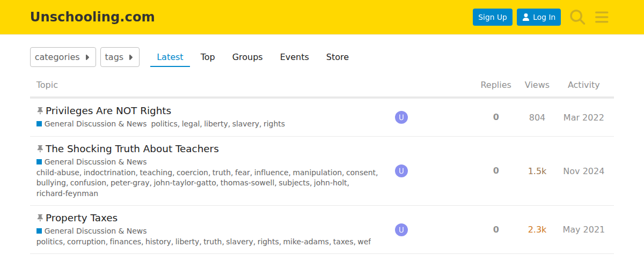
Task: Click the blue category square beside Privileges topic
Action: tap(39, 124)
